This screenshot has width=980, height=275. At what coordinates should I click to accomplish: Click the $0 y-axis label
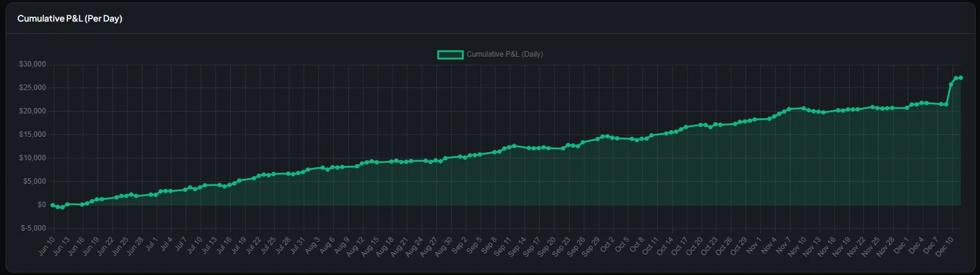click(41, 205)
